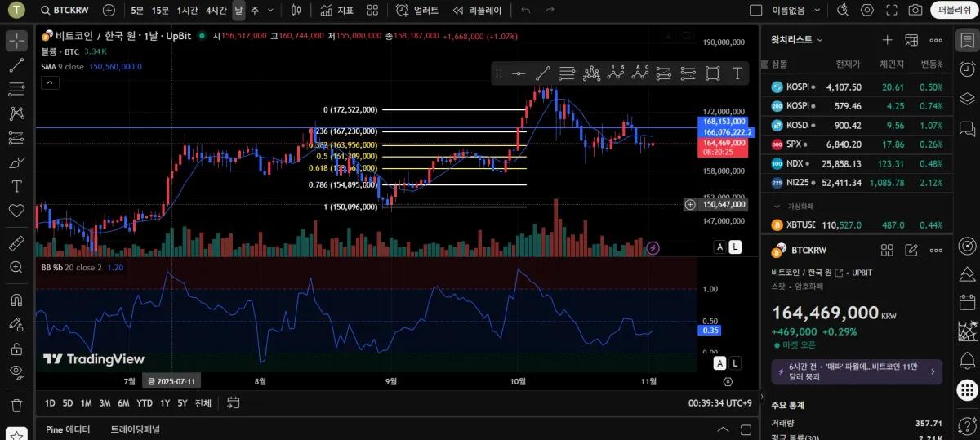Viewport: 980px width, 440px height.
Task: Toggle hide all drawings eye icon
Action: 16,372
